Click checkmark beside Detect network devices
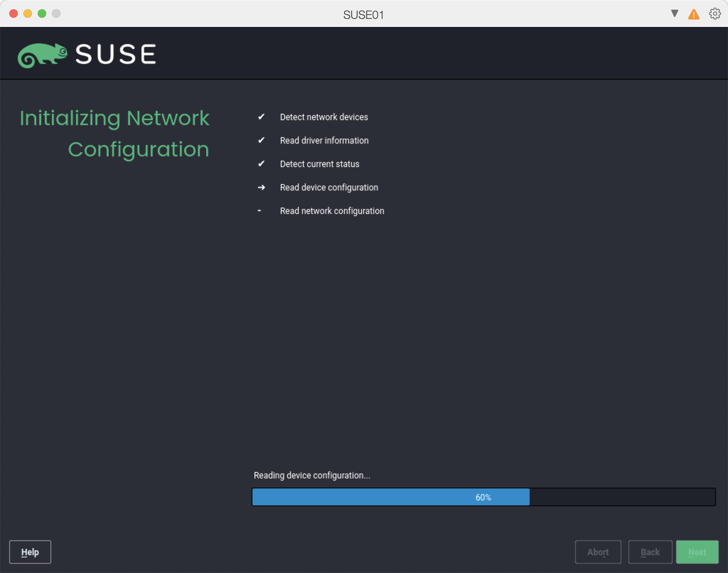 tap(261, 117)
